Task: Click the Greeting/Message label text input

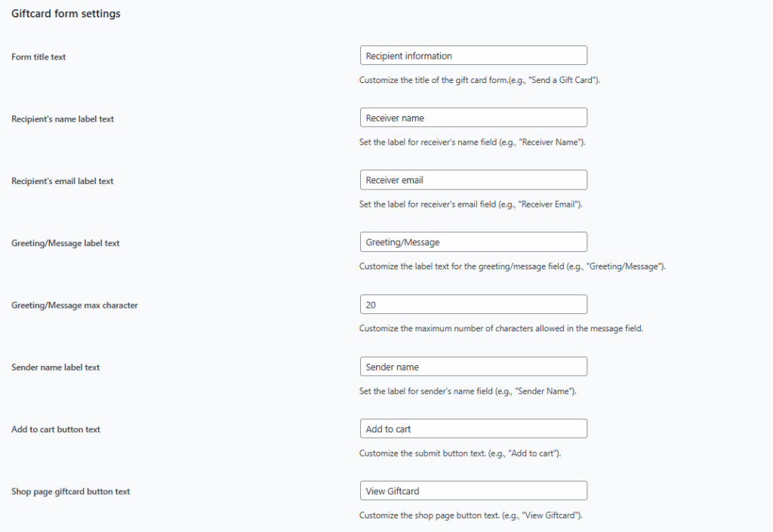Action: [473, 242]
